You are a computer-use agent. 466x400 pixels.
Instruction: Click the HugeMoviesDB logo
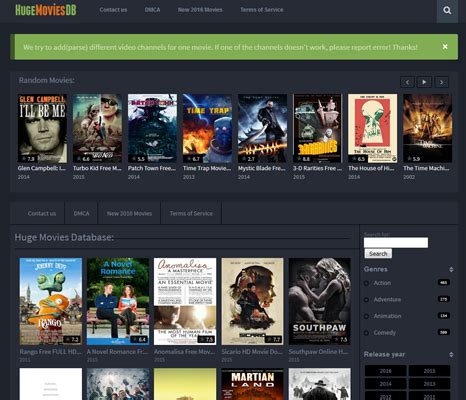pyautogui.click(x=46, y=10)
